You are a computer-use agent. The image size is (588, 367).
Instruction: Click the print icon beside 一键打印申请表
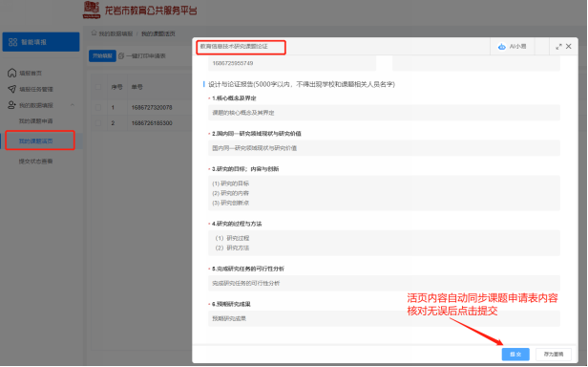point(121,56)
